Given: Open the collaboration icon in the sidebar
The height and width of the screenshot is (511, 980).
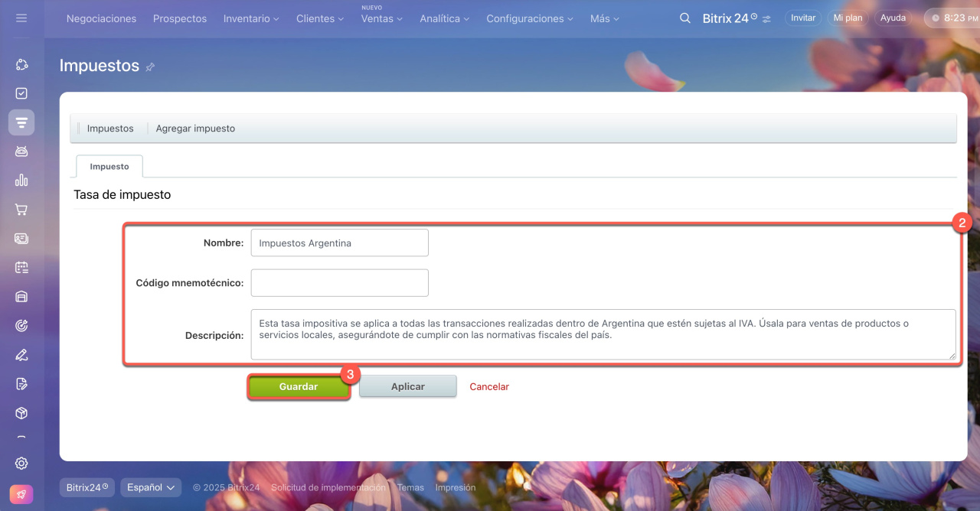Looking at the screenshot, I should tap(21, 65).
